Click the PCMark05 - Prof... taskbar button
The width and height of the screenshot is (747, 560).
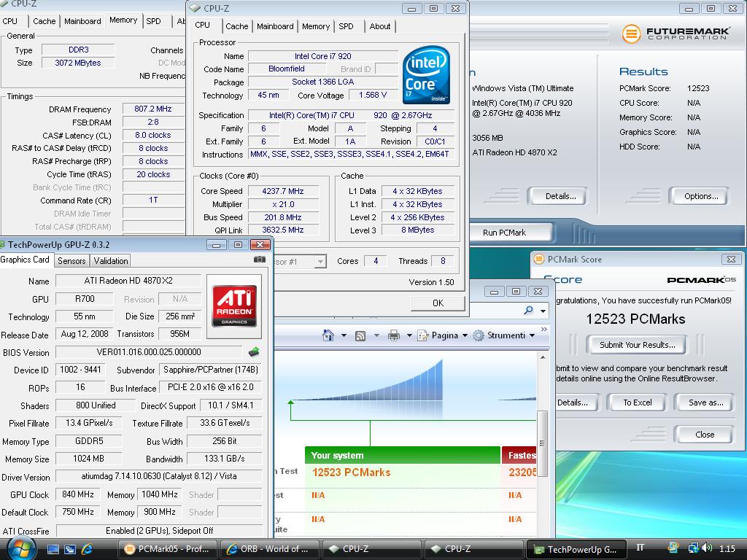(x=167, y=549)
